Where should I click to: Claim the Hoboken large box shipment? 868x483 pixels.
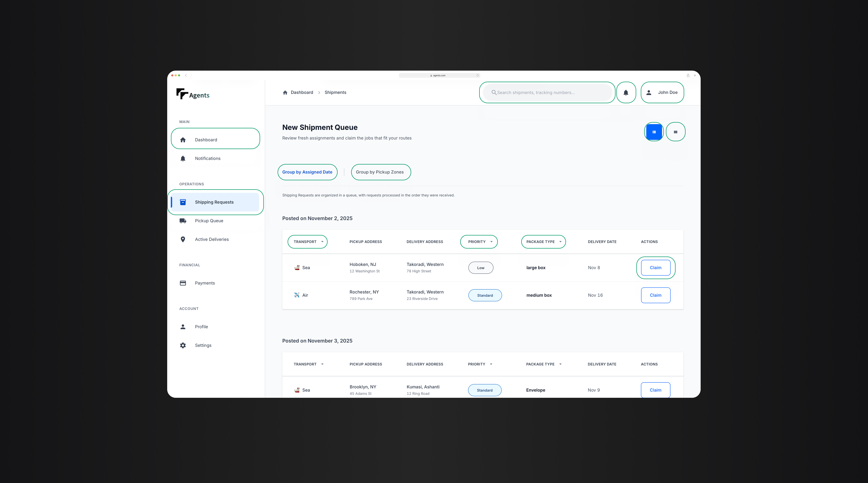pyautogui.click(x=655, y=267)
